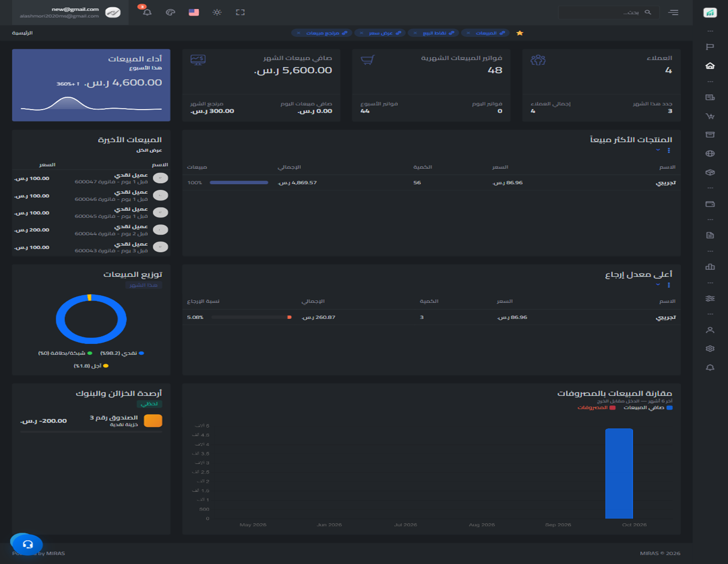
Task: Open the settings gear sidebar icon
Action: (710, 348)
